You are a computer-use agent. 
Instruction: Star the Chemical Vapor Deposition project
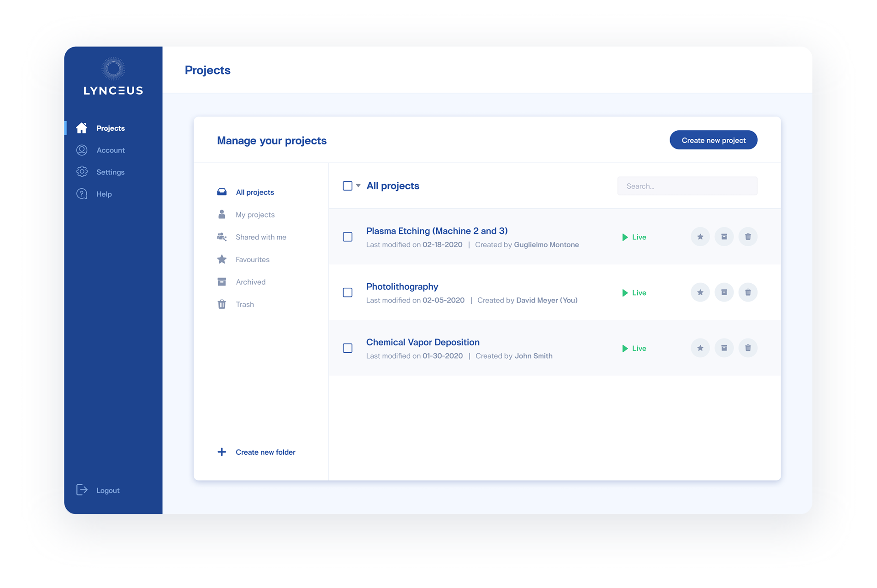tap(700, 348)
